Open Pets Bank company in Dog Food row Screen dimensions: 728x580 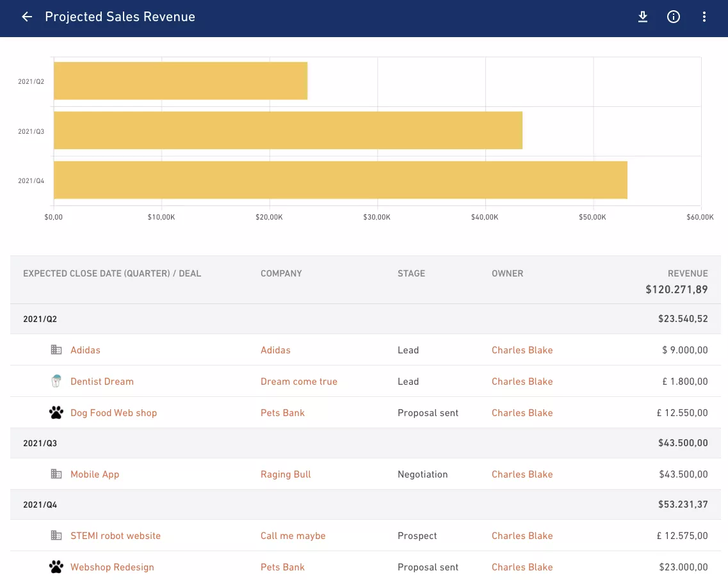pyautogui.click(x=283, y=413)
